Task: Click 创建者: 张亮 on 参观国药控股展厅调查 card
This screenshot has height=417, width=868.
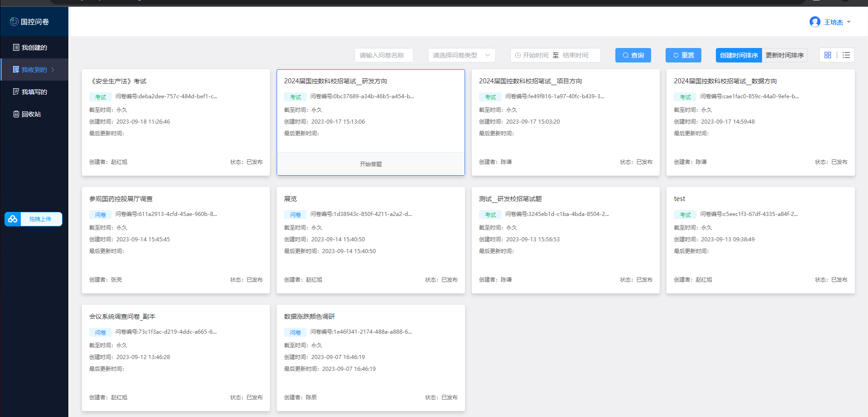Action: tap(106, 280)
